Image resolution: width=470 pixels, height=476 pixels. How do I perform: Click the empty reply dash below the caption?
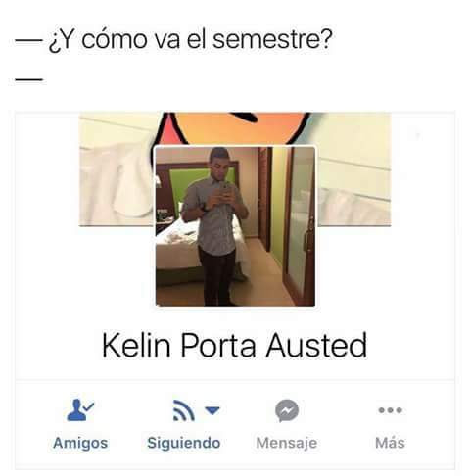(x=28, y=79)
